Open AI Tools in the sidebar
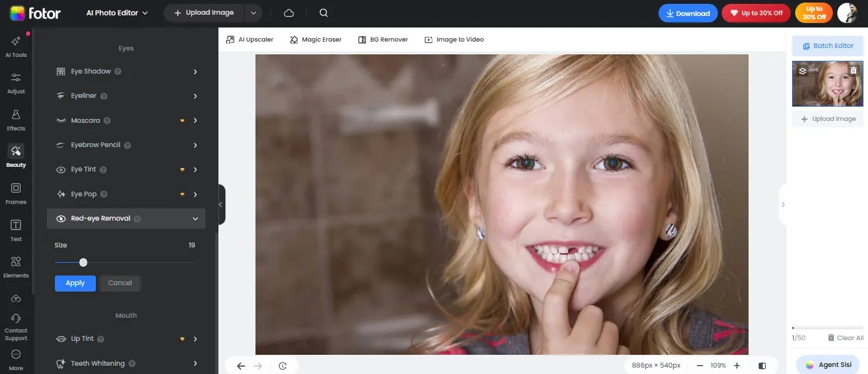Screen dimensions: 868x374 click(x=16, y=47)
